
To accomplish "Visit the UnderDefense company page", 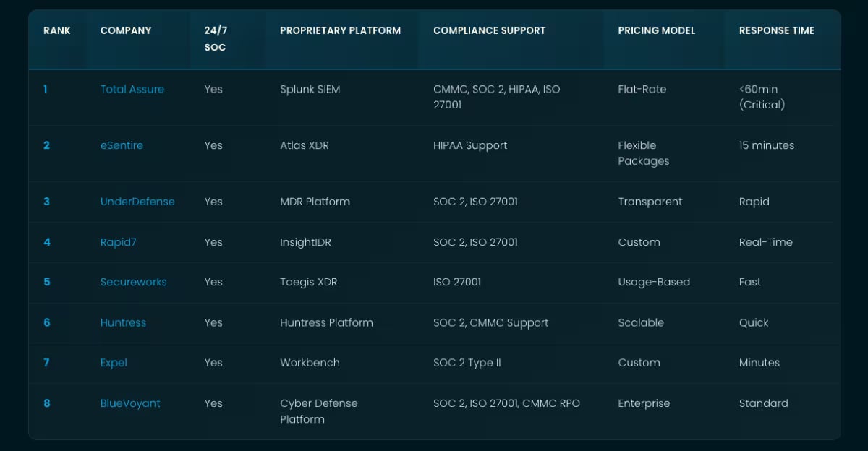I will pyautogui.click(x=137, y=202).
